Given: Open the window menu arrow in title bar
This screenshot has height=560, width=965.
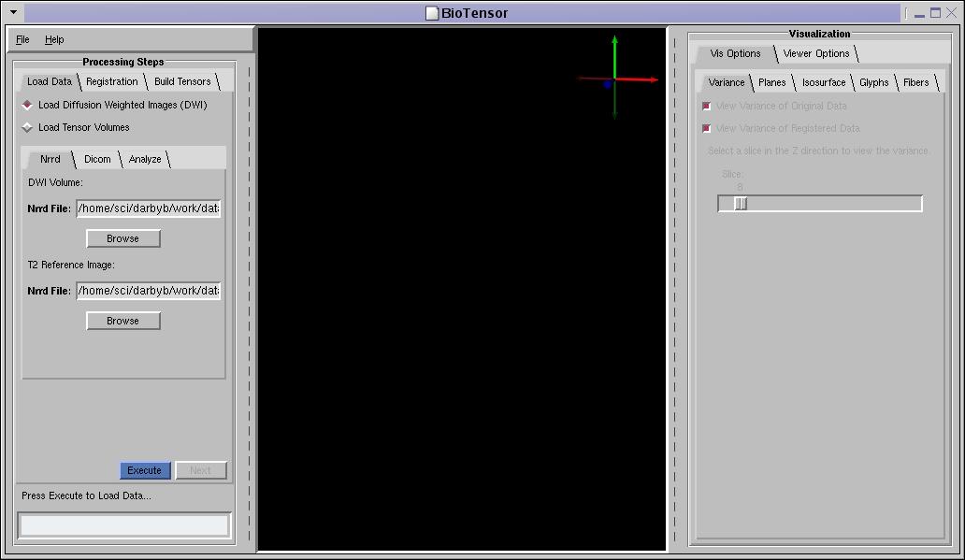Looking at the screenshot, I should 13,12.
